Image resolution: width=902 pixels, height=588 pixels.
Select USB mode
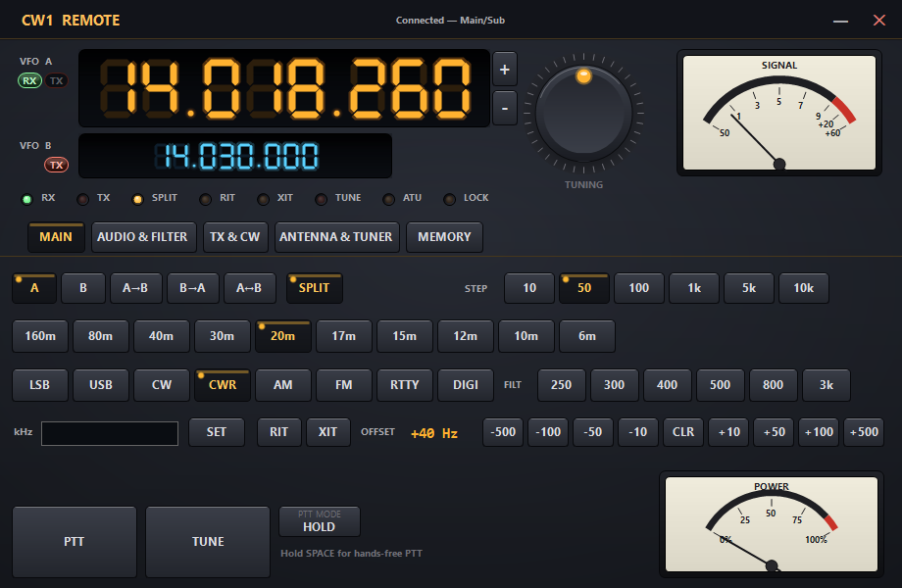101,385
